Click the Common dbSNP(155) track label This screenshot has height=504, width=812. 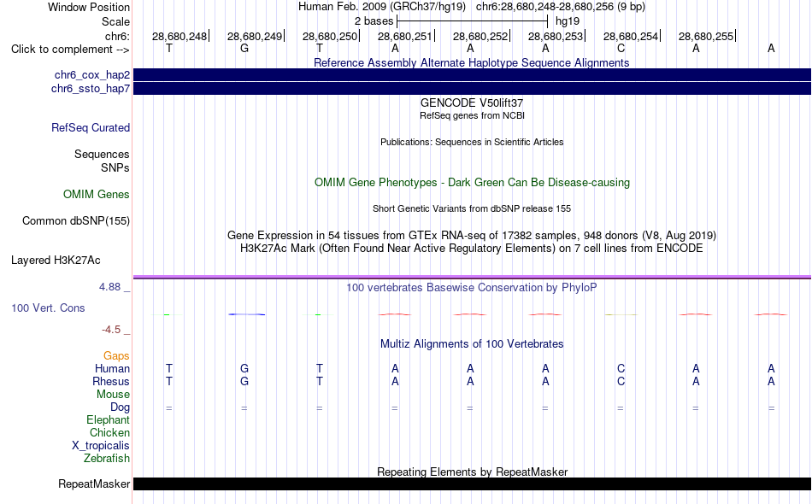(76, 221)
